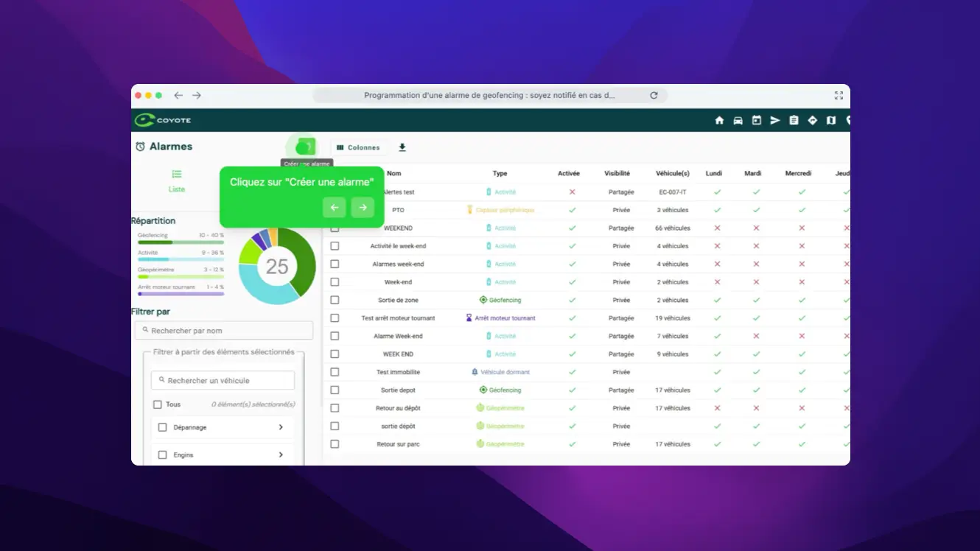Image resolution: width=980 pixels, height=551 pixels.
Task: Sort by the Véhicule(s) column header
Action: [673, 174]
